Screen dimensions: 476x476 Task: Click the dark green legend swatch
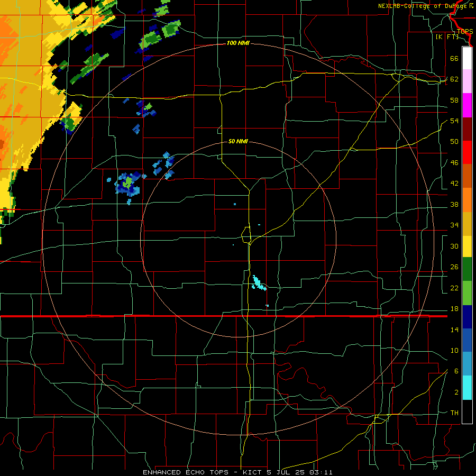point(467,269)
